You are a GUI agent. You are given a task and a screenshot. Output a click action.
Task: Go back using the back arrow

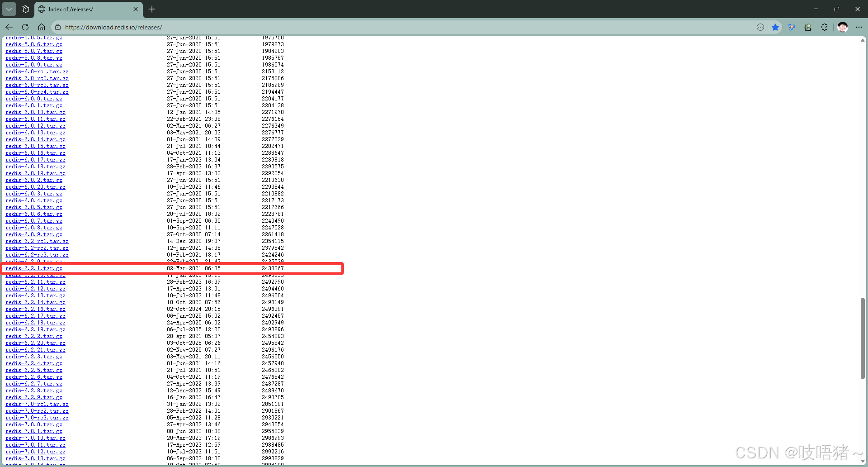tap(9, 27)
